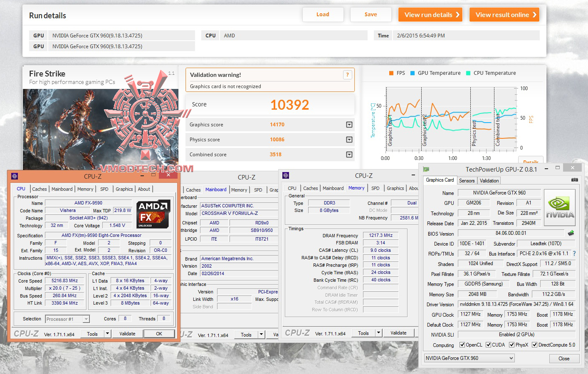Expand the Combined score details
This screenshot has width=588, height=374.
[x=349, y=155]
